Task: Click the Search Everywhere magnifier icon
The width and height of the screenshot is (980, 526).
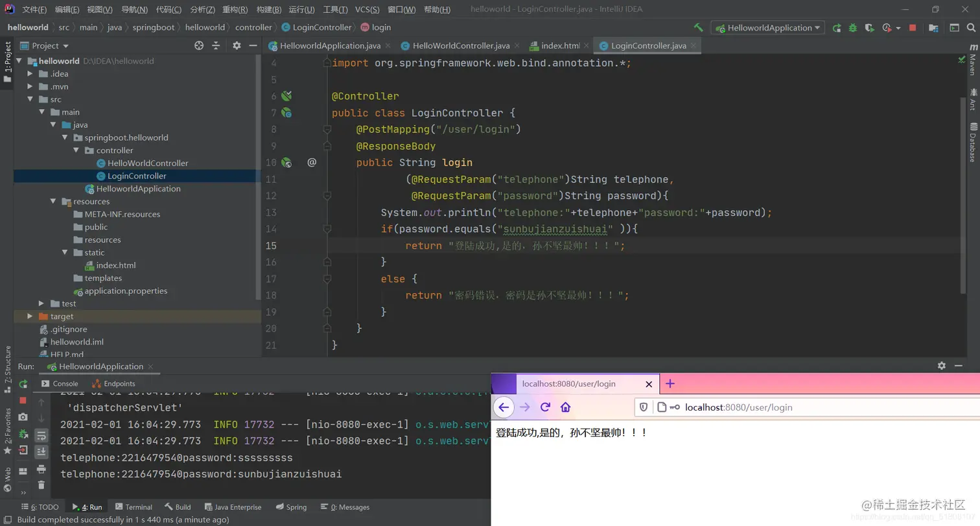Action: [972, 28]
